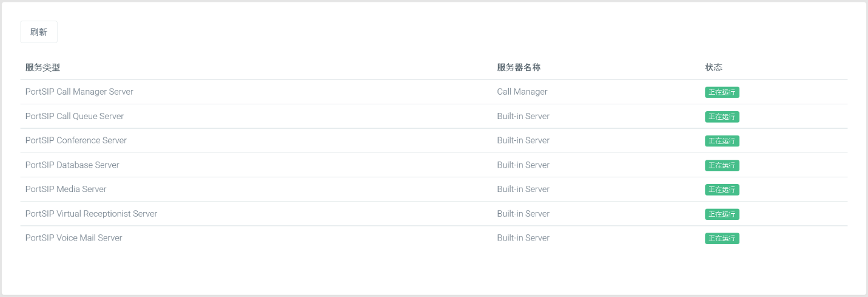Click the Call Manager server name cell
The width and height of the screenshot is (868, 297).
click(x=522, y=92)
